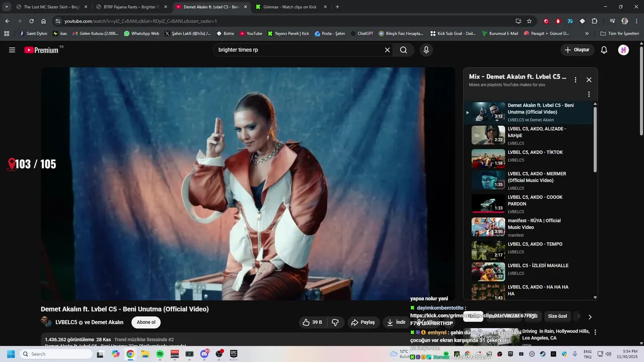Image resolution: width=644 pixels, height=362 pixels.
Task: Share the video with Paylaş
Action: point(363,322)
